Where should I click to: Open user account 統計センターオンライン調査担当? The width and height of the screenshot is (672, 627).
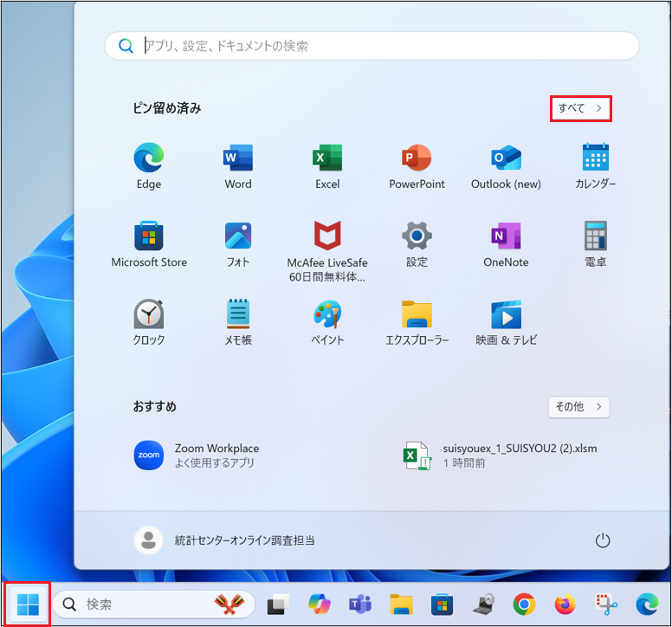224,540
